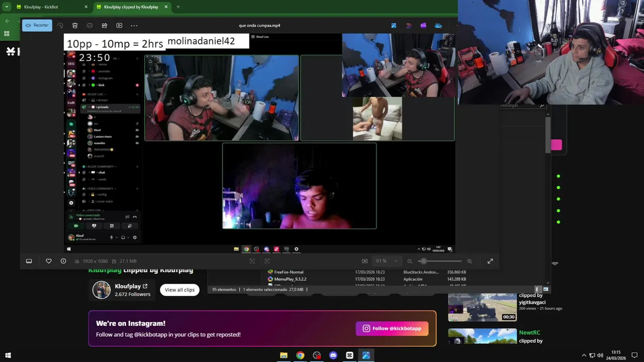The image size is (644, 362).
Task: Zoom in with the plus magnifier icon
Action: (469, 261)
